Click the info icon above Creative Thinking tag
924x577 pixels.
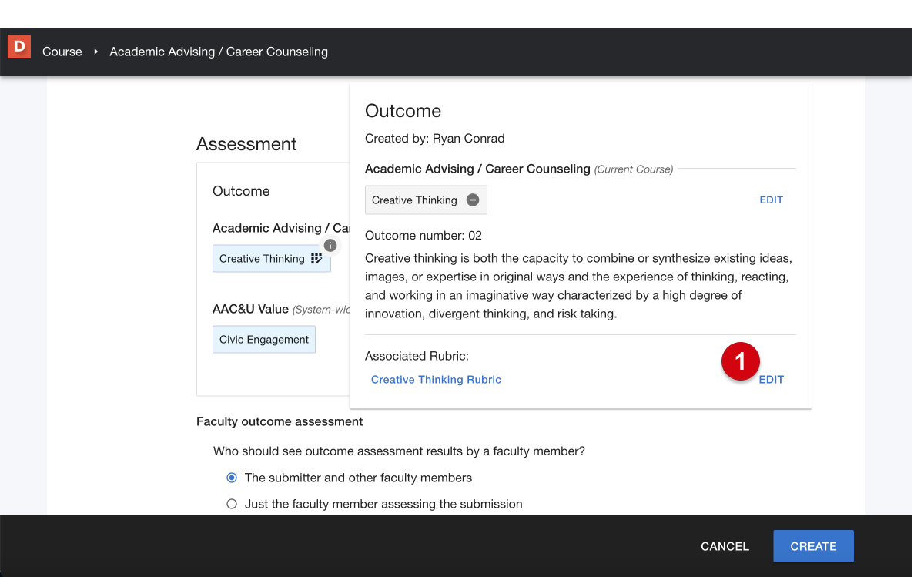pos(330,246)
